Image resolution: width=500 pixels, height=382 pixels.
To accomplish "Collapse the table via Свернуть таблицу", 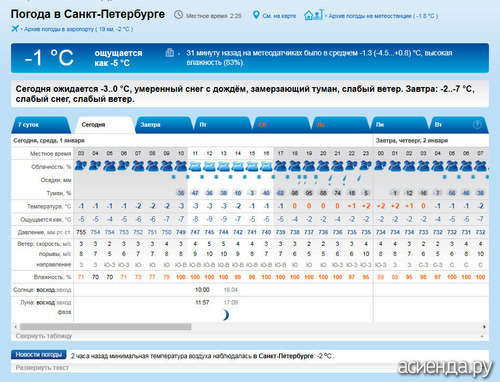I will [44, 336].
